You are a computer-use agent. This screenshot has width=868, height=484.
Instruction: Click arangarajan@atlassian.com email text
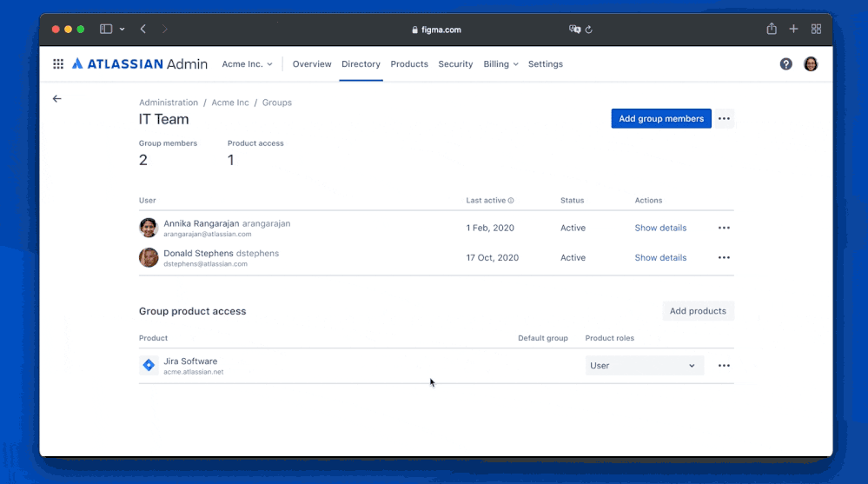tap(207, 235)
